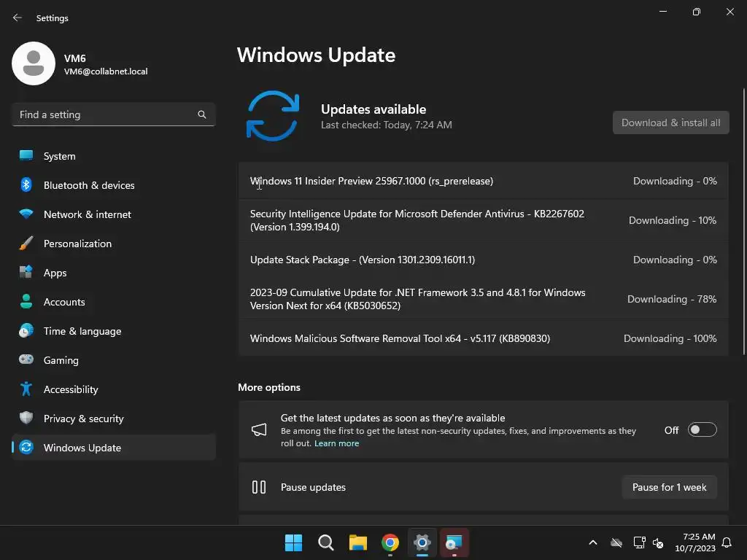Click the Privacy & security shield icon
Viewport: 747px width, 560px height.
26,418
